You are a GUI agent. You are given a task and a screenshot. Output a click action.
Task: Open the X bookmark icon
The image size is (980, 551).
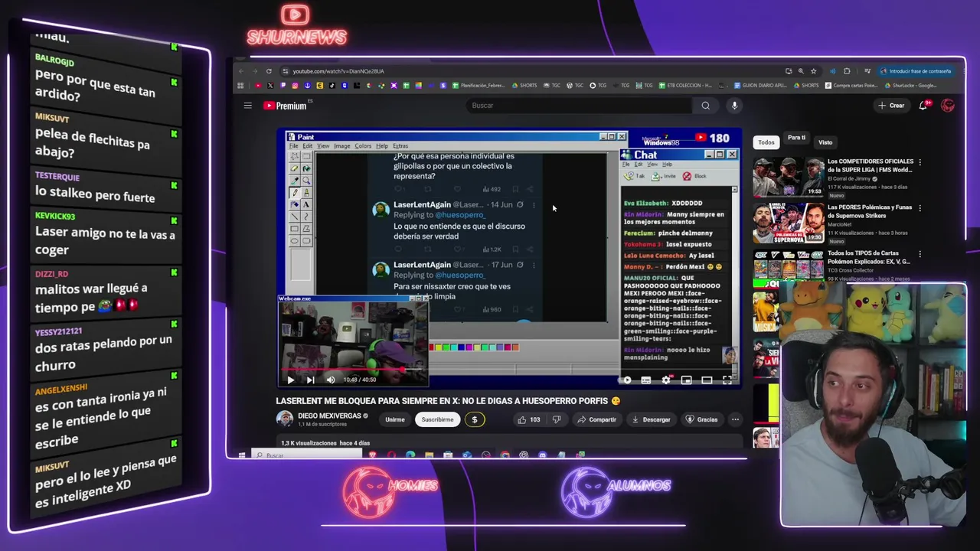(270, 86)
